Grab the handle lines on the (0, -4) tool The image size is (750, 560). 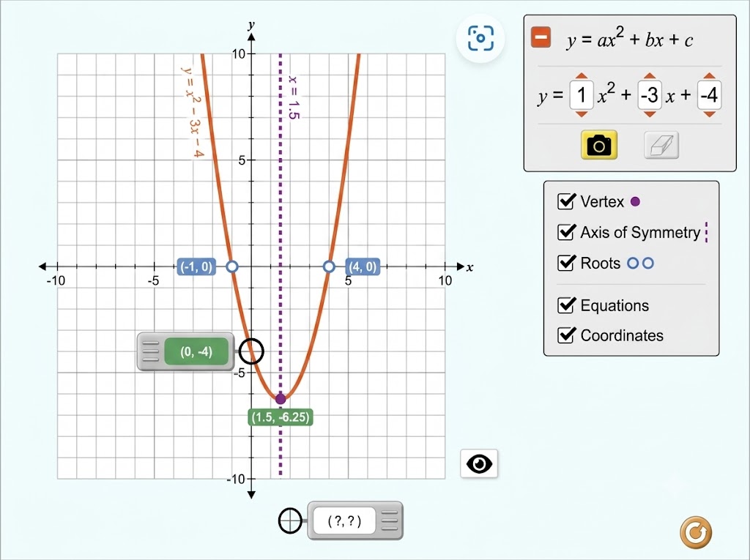(x=150, y=352)
